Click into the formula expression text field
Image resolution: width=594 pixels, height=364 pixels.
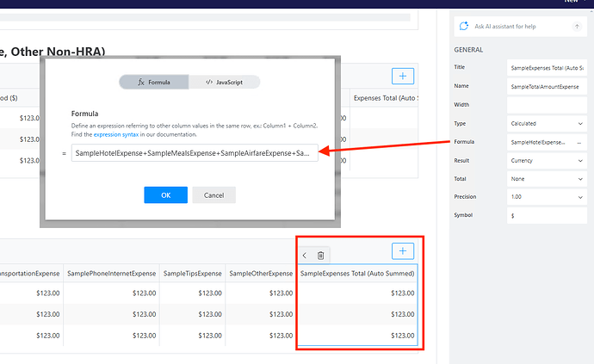click(195, 153)
